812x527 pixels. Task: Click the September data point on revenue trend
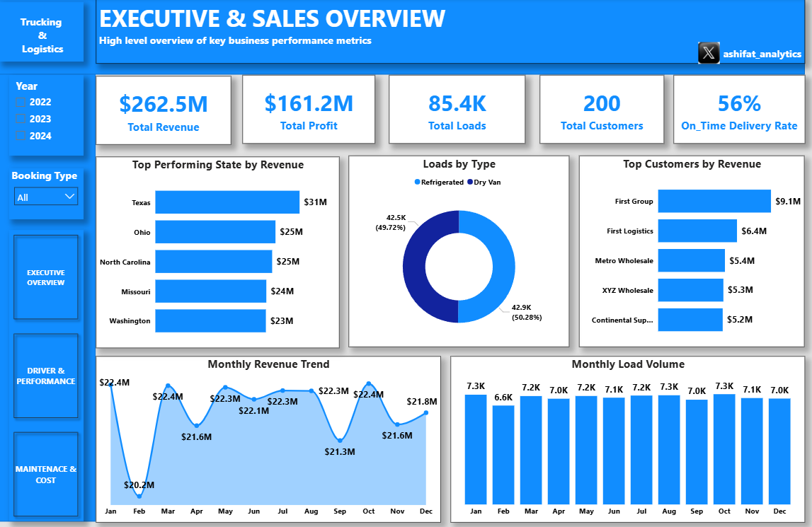[x=340, y=441]
